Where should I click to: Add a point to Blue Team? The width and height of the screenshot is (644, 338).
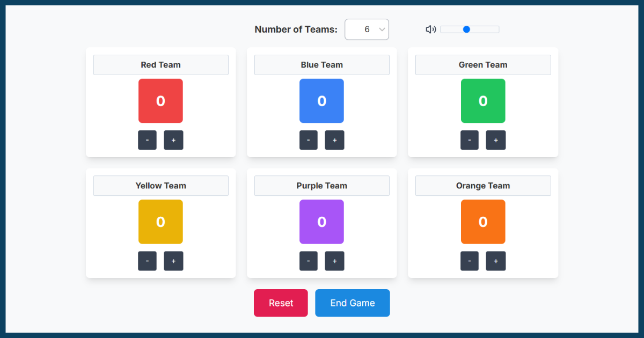click(x=334, y=140)
